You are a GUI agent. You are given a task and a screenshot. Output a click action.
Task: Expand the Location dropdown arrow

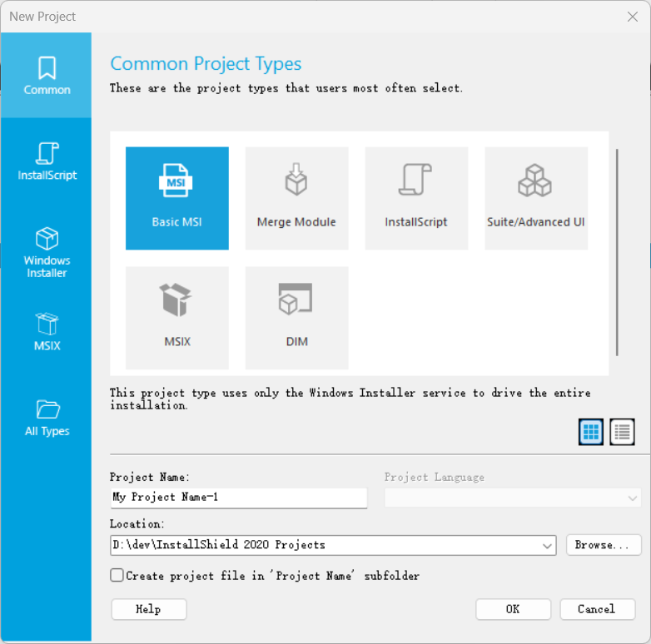pos(547,546)
